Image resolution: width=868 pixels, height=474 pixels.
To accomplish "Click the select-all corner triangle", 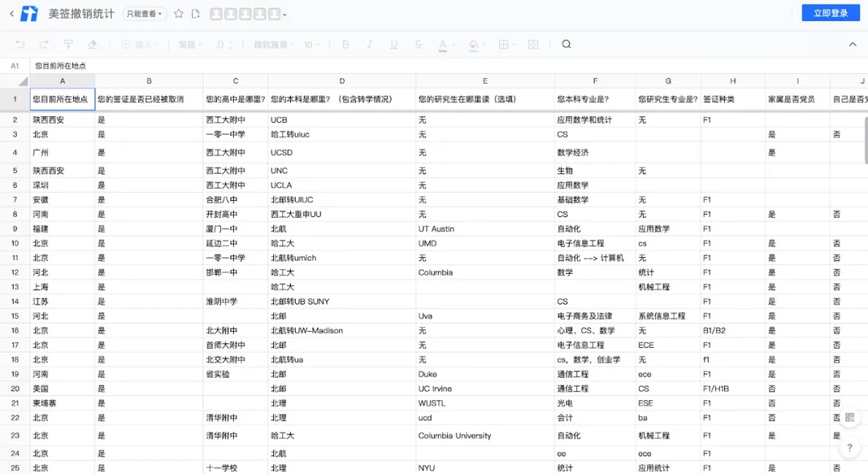I will tap(23, 81).
